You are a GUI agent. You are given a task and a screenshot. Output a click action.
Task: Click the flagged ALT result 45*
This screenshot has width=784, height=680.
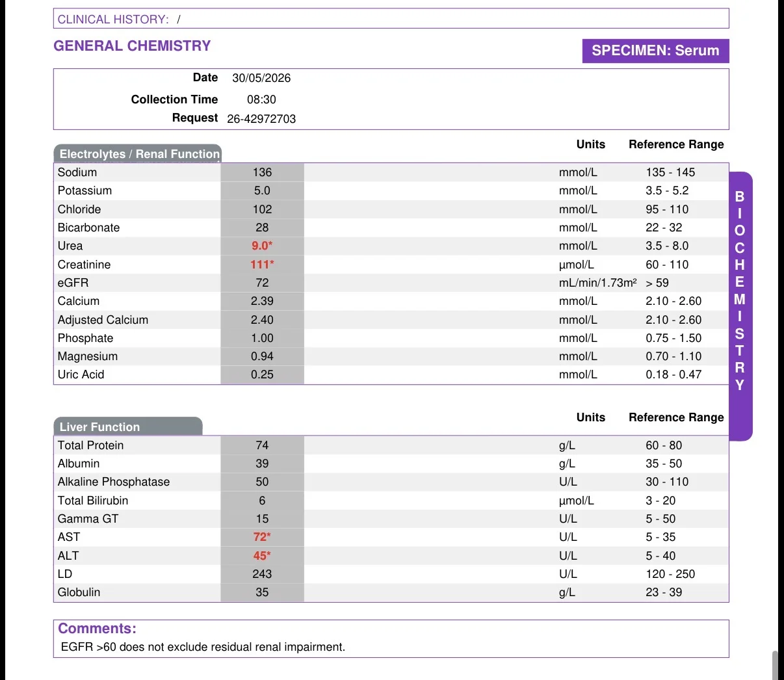[x=262, y=556]
